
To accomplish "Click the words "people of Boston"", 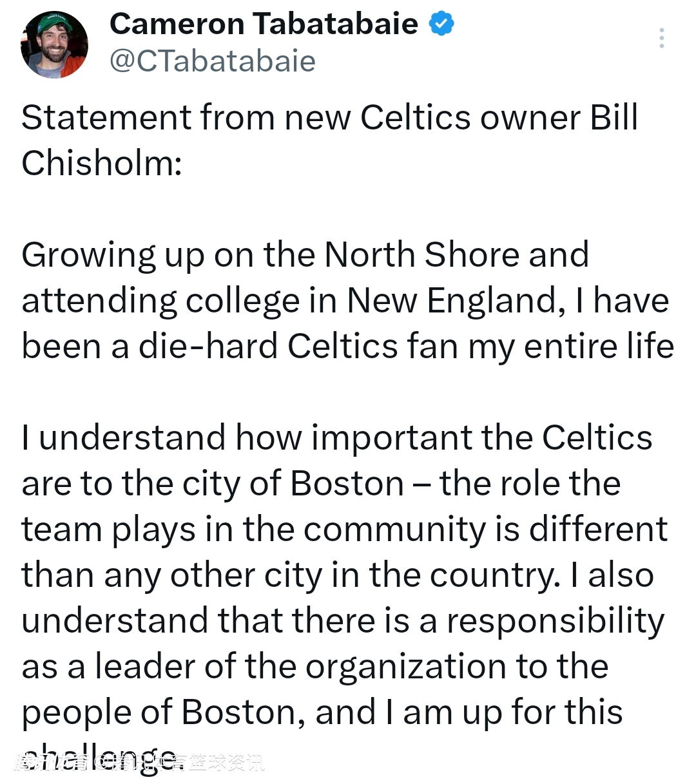I will (x=163, y=712).
